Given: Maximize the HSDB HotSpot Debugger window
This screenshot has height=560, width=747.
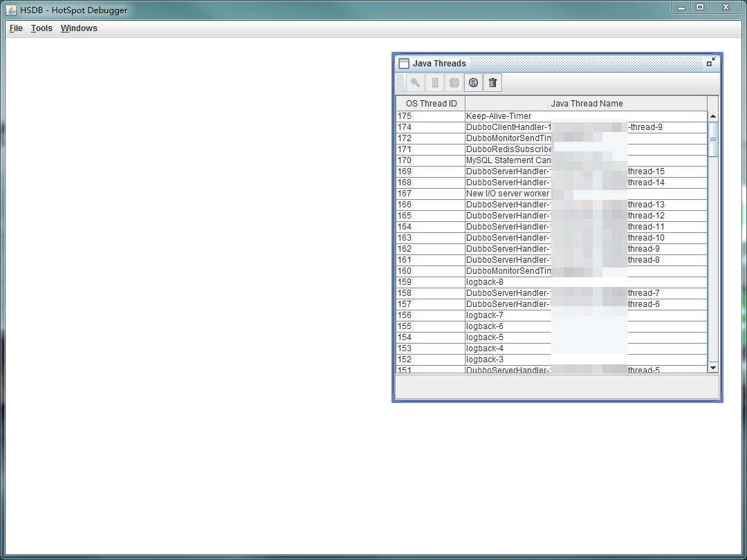Looking at the screenshot, I should tap(700, 7).
